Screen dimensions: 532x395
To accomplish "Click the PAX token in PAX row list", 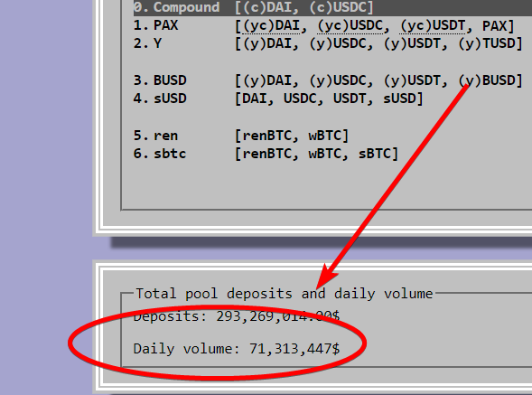I will (x=494, y=26).
